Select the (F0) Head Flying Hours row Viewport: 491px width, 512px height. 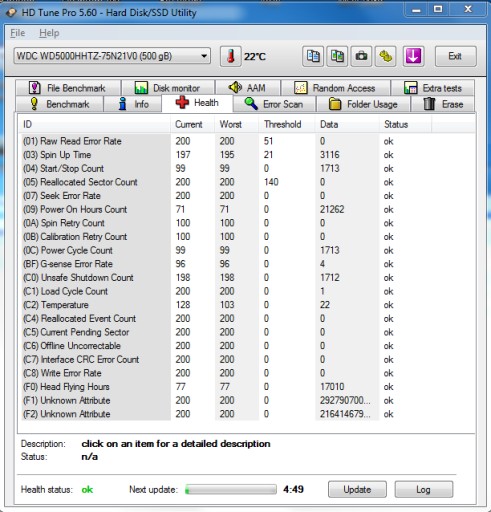pos(247,387)
